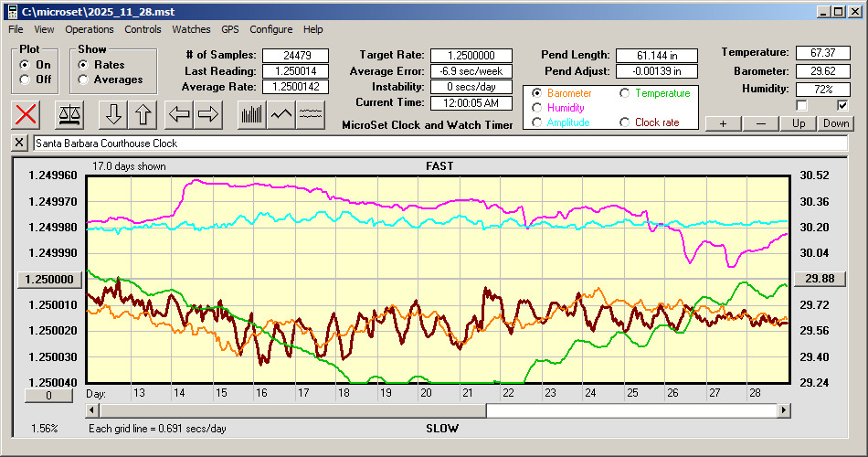Uncheck the checked box under Humidity
The height and width of the screenshot is (457, 868).
coord(842,105)
